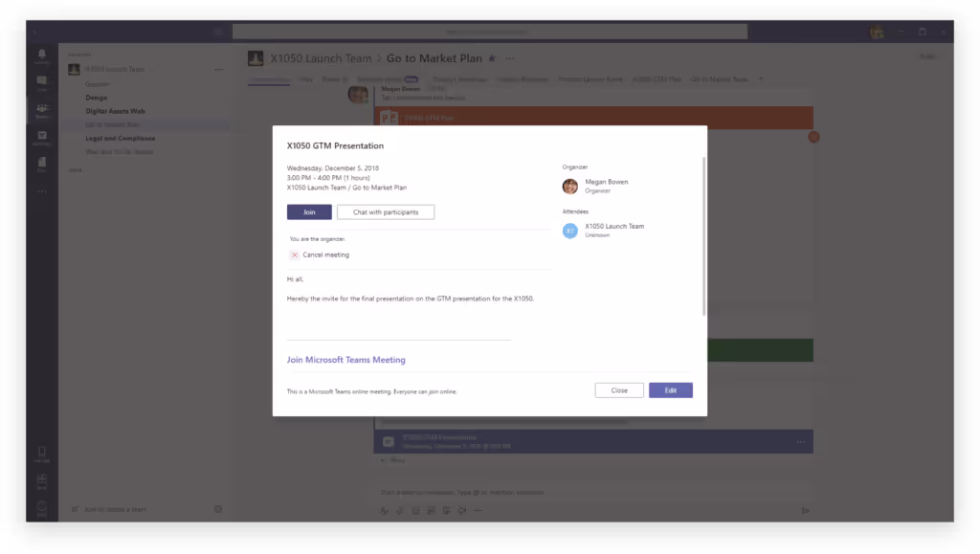Screen dimensions: 980x554
Task: Open the PowerPoint X1050 GTM Plan attachment
Action: pyautogui.click(x=593, y=118)
